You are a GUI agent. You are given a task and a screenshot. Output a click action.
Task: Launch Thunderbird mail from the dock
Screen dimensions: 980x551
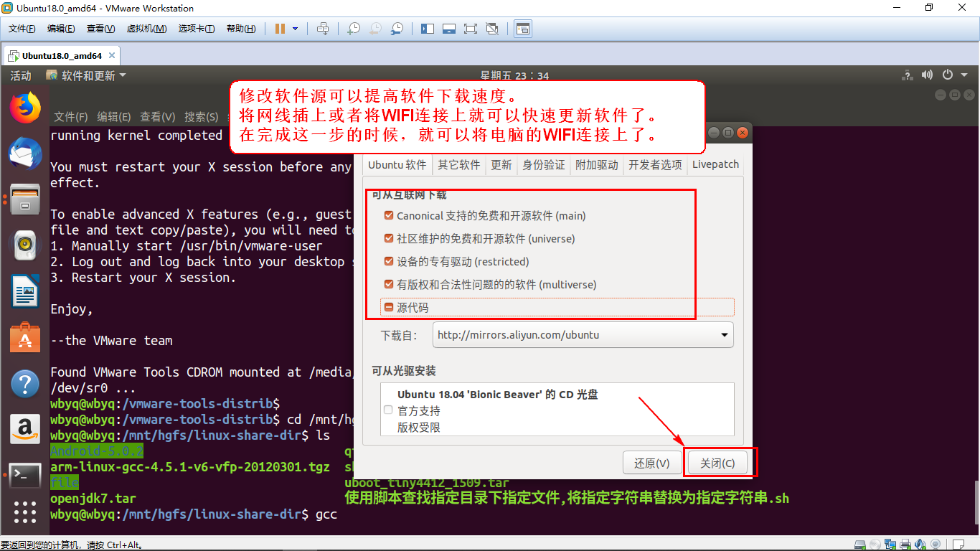[25, 154]
